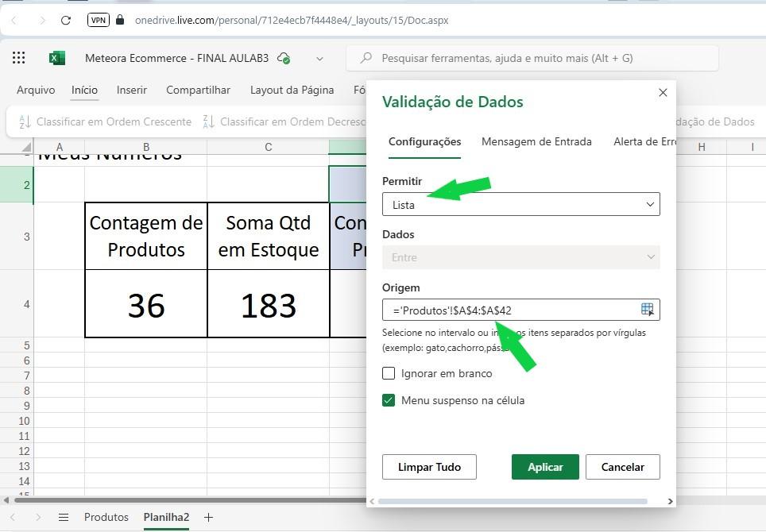Click the browser forward arrow

42,20
